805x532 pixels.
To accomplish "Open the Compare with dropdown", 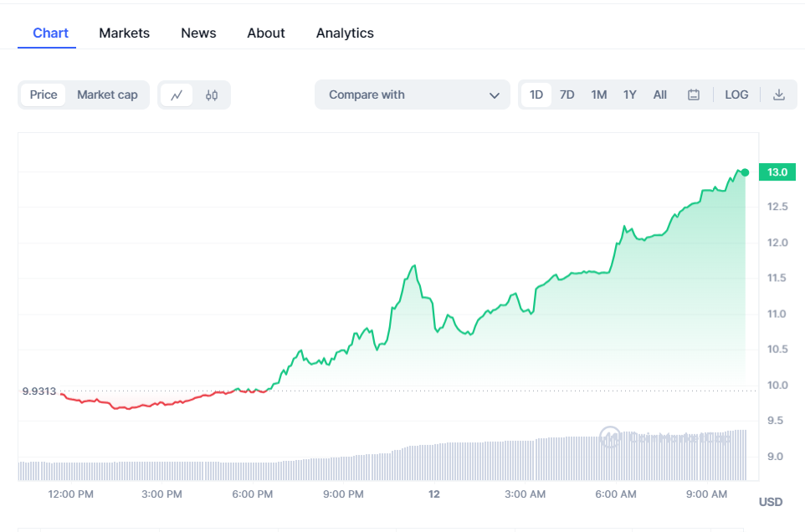I will pyautogui.click(x=412, y=95).
